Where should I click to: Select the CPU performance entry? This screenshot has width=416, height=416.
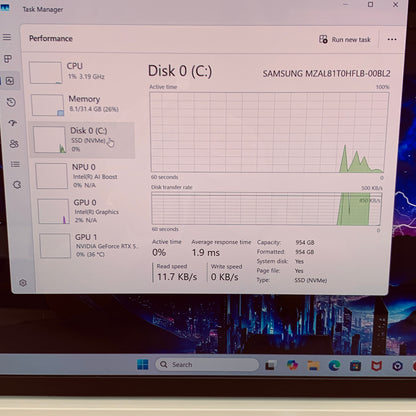80,72
